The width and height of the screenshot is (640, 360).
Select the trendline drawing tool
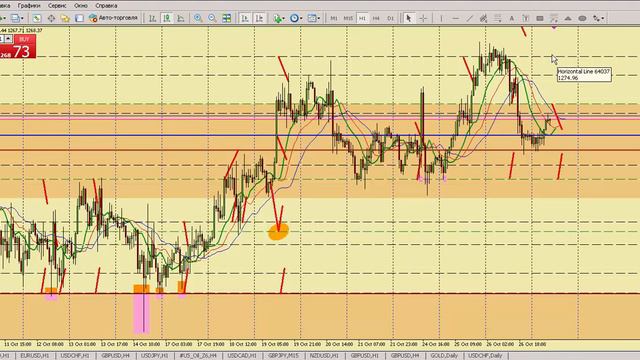[470, 18]
